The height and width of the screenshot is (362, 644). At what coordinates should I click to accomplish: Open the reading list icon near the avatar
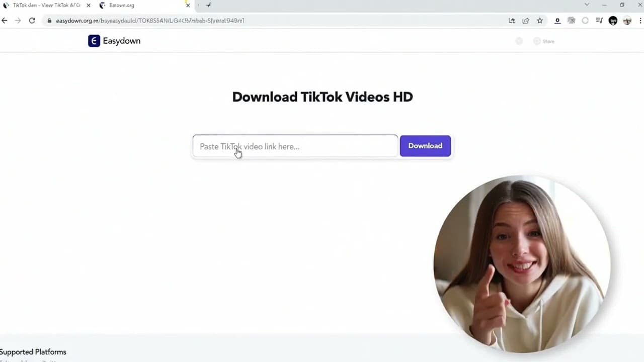coord(599,21)
